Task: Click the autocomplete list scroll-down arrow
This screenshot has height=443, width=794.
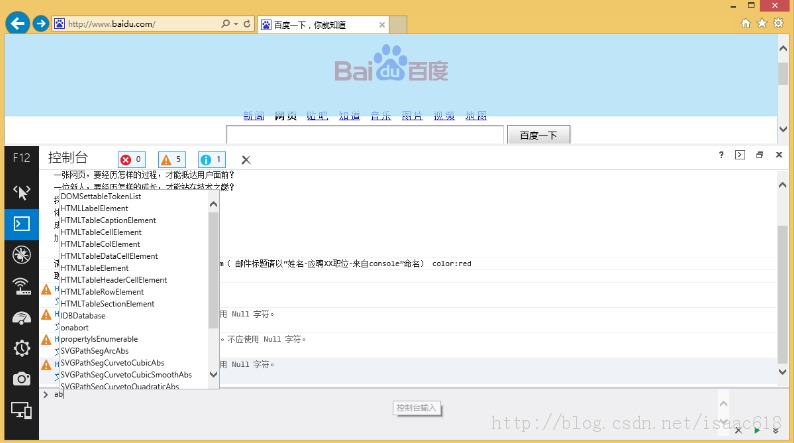Action: coord(213,375)
